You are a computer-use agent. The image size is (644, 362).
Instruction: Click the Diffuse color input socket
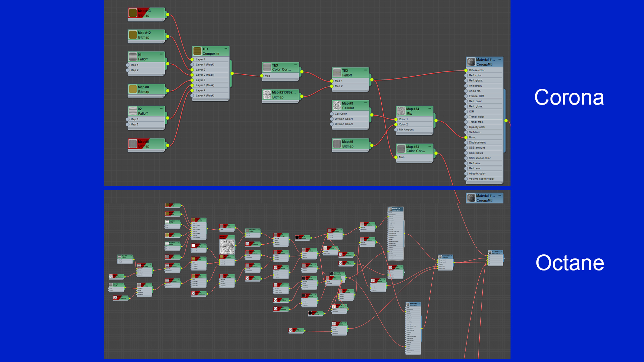(466, 70)
